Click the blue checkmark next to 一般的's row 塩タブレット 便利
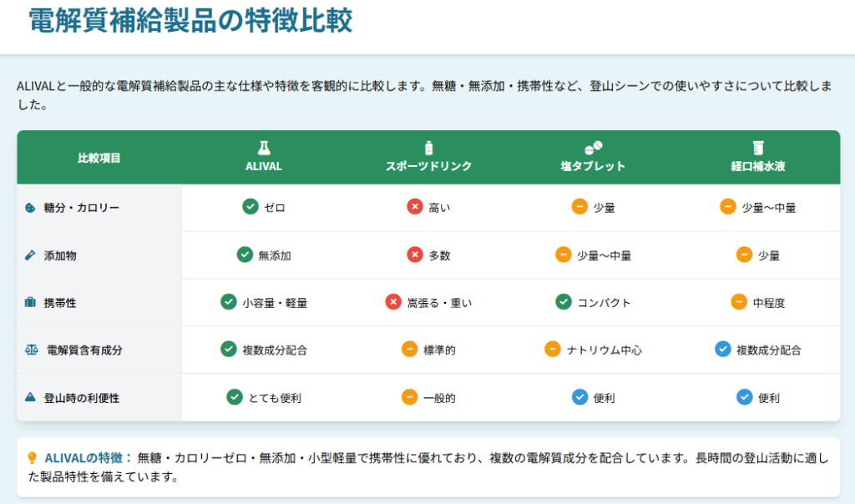 point(579,397)
